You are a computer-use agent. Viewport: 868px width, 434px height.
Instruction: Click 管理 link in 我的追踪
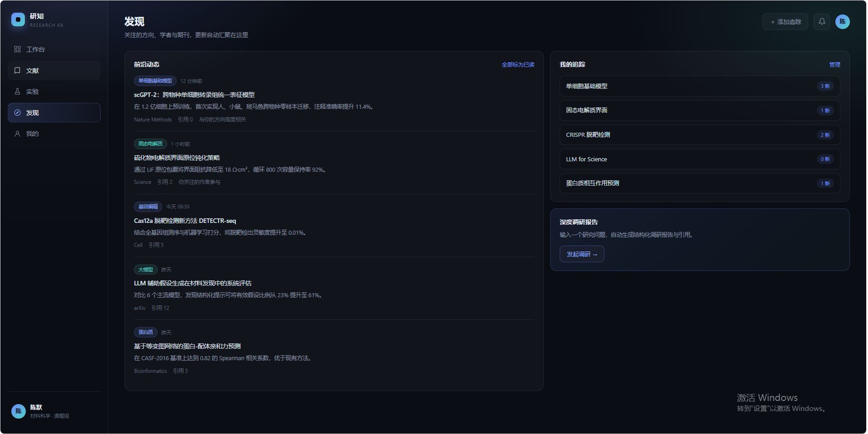tap(834, 64)
